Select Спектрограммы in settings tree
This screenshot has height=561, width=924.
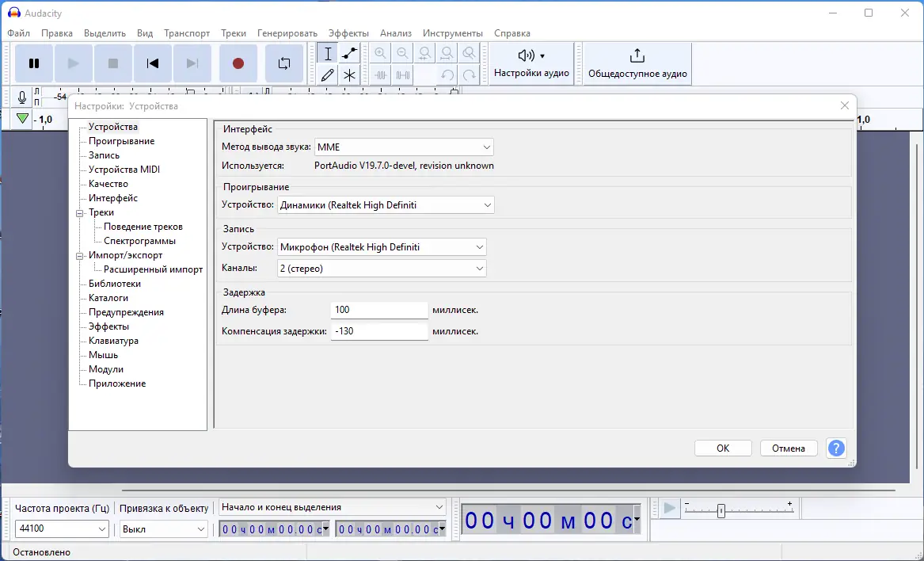click(x=139, y=241)
